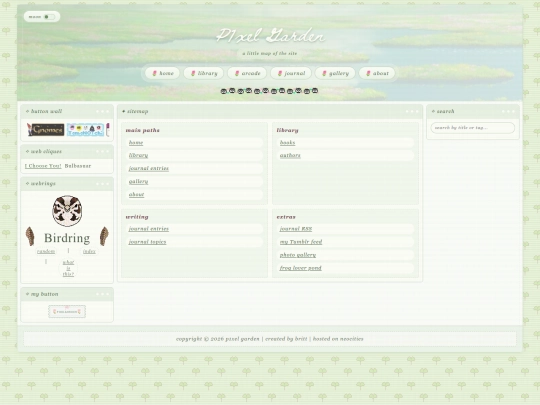
Task: Open about under main paths
Action: coord(136,194)
